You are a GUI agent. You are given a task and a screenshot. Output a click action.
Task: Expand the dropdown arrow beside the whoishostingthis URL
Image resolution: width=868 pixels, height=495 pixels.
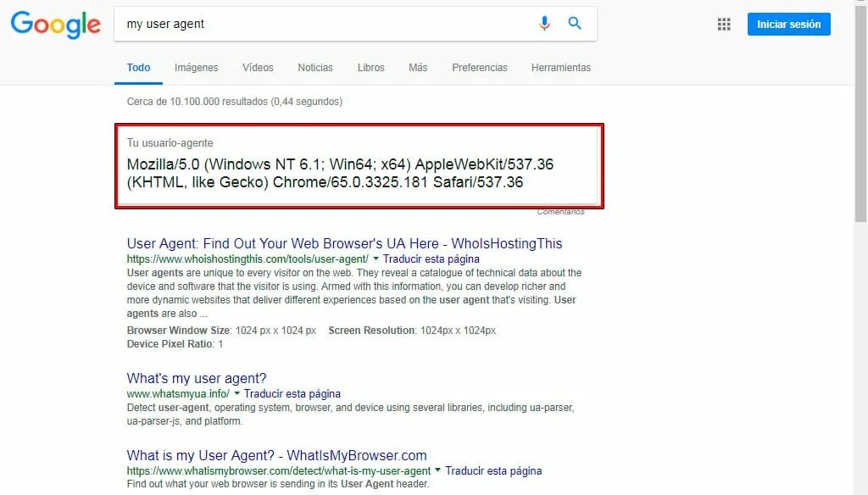tap(376, 259)
